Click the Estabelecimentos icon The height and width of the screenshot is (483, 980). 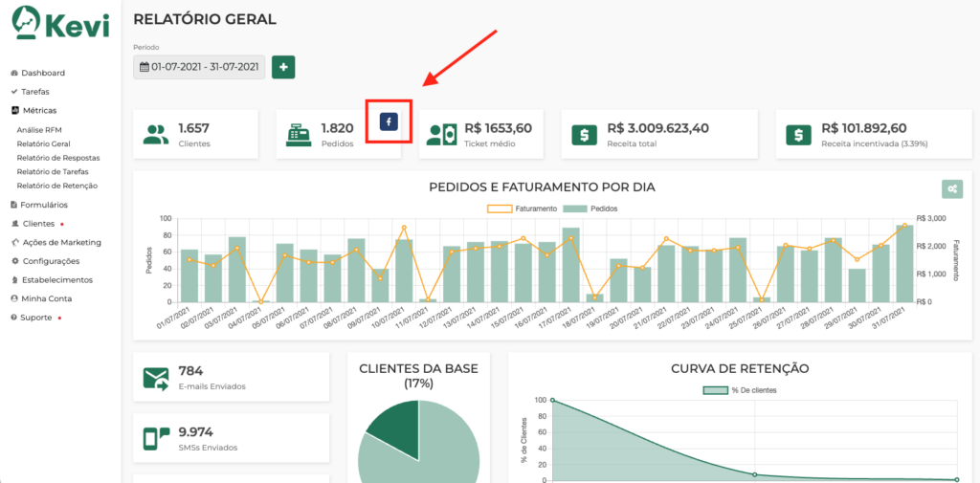pyautogui.click(x=15, y=280)
